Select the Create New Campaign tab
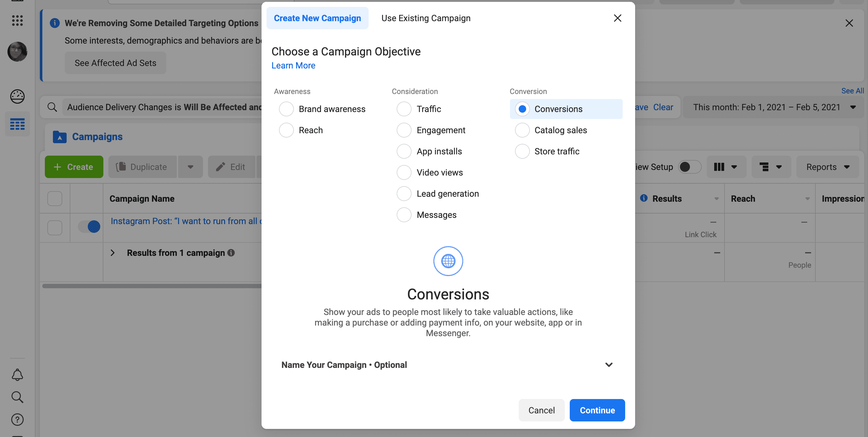 point(317,18)
